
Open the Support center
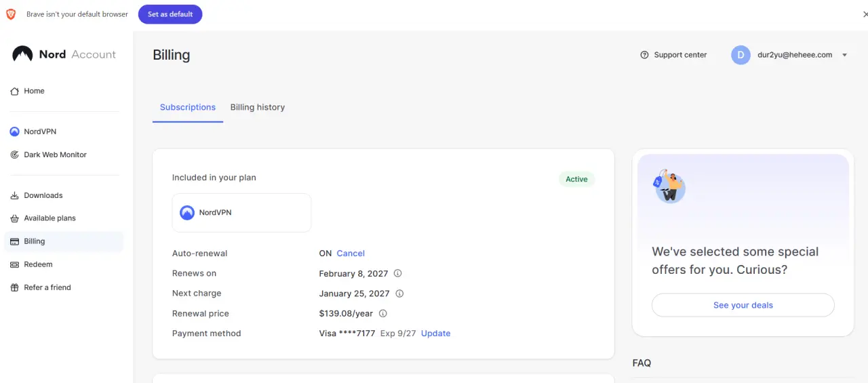pos(673,55)
